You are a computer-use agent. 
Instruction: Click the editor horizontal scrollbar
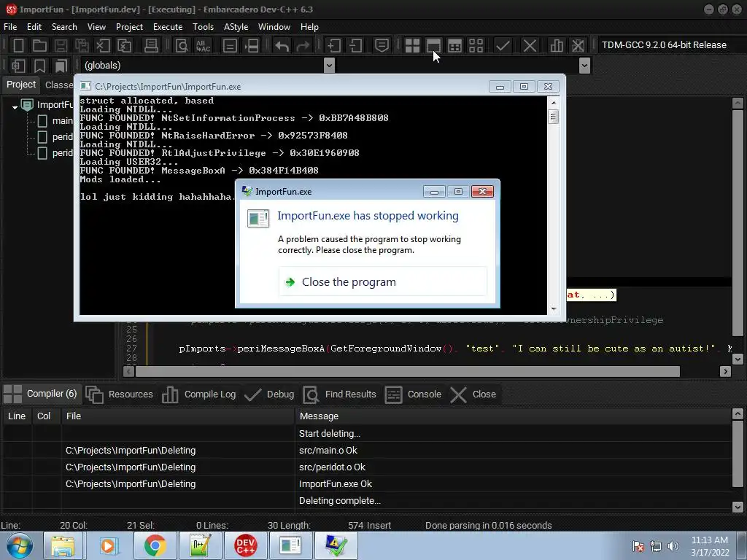pyautogui.click(x=408, y=371)
